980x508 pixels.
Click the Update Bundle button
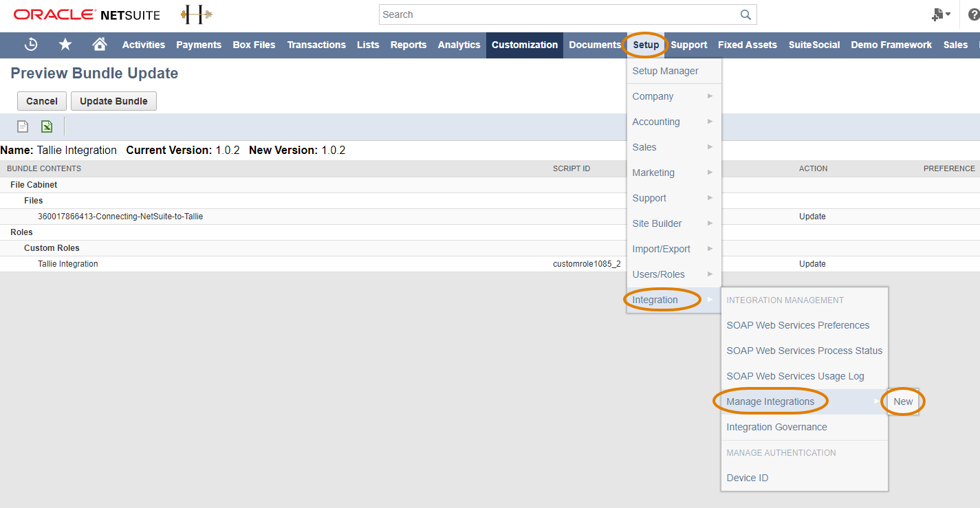113,101
